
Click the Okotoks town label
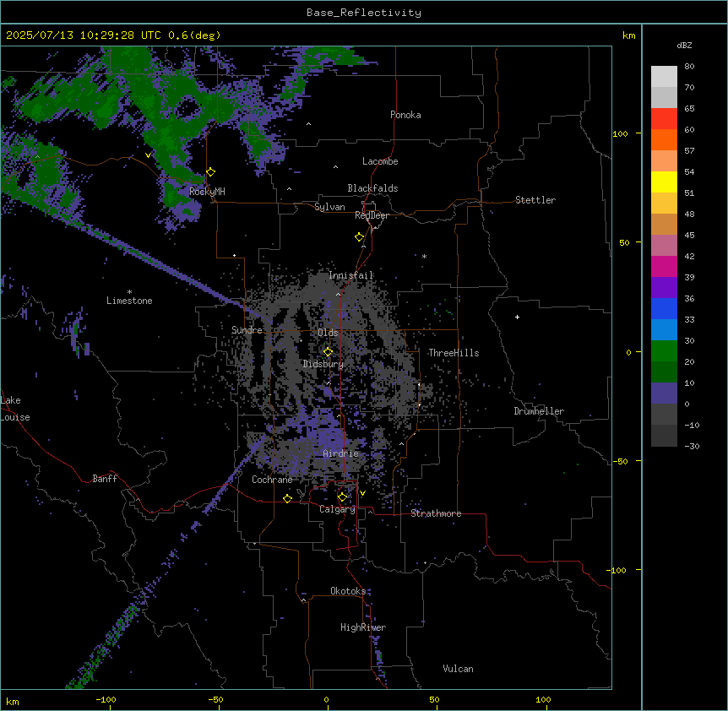[x=348, y=591]
